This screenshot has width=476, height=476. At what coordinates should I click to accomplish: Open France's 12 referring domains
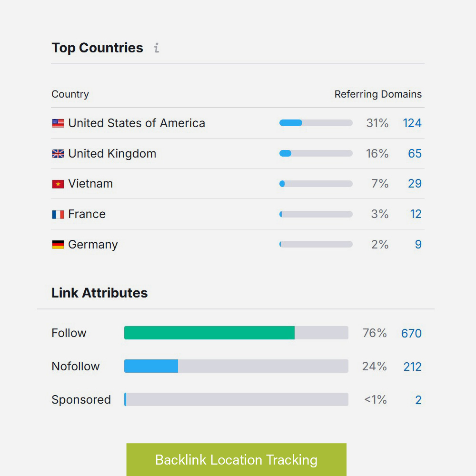(x=416, y=214)
